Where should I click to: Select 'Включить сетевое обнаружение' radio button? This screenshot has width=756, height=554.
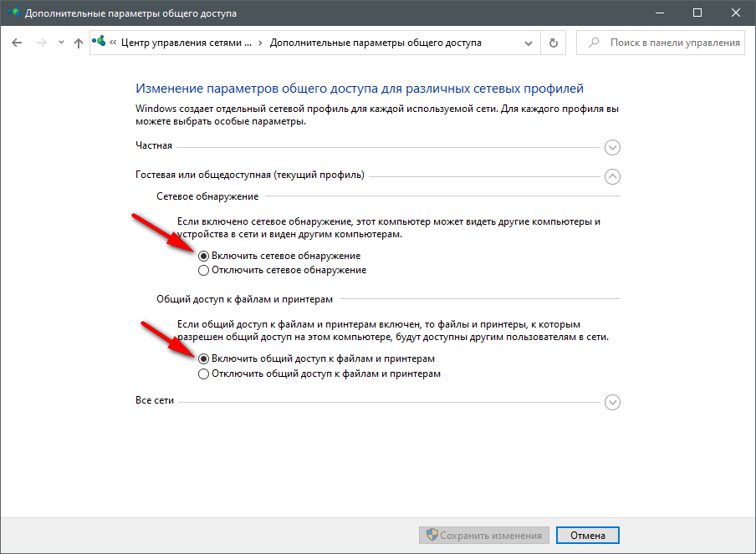203,256
